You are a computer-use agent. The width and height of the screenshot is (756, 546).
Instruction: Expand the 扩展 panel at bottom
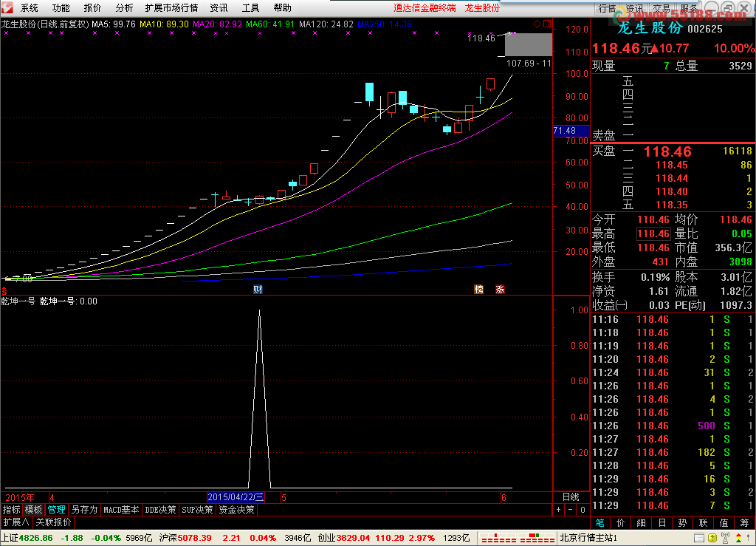click(16, 522)
